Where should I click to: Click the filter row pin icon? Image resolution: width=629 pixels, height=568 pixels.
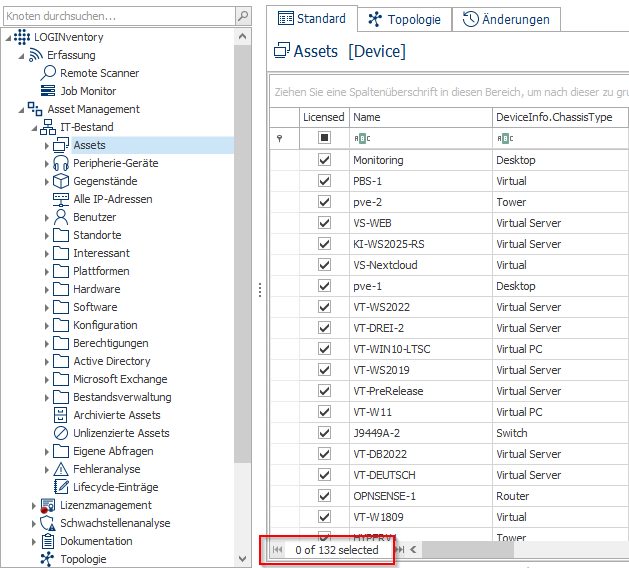coord(280,138)
